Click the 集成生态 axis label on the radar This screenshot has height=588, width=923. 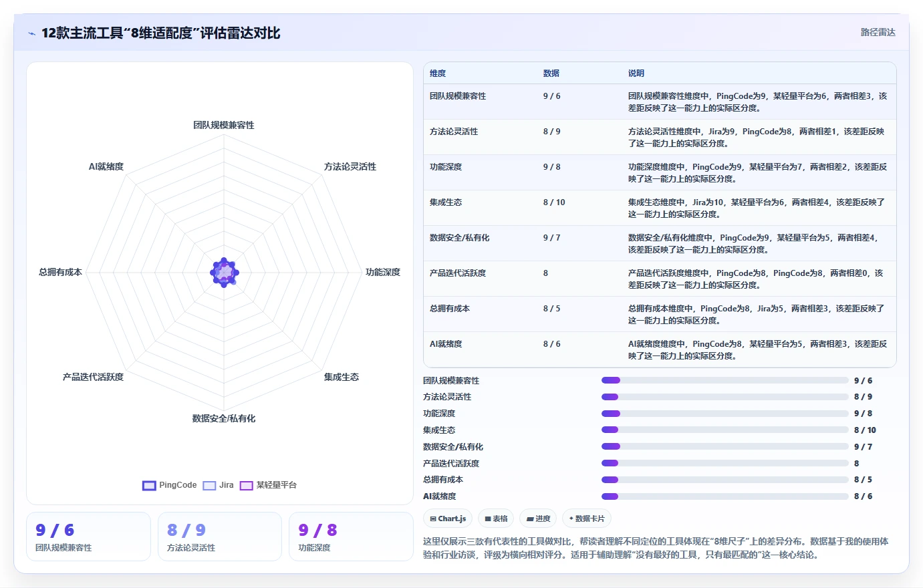(342, 377)
